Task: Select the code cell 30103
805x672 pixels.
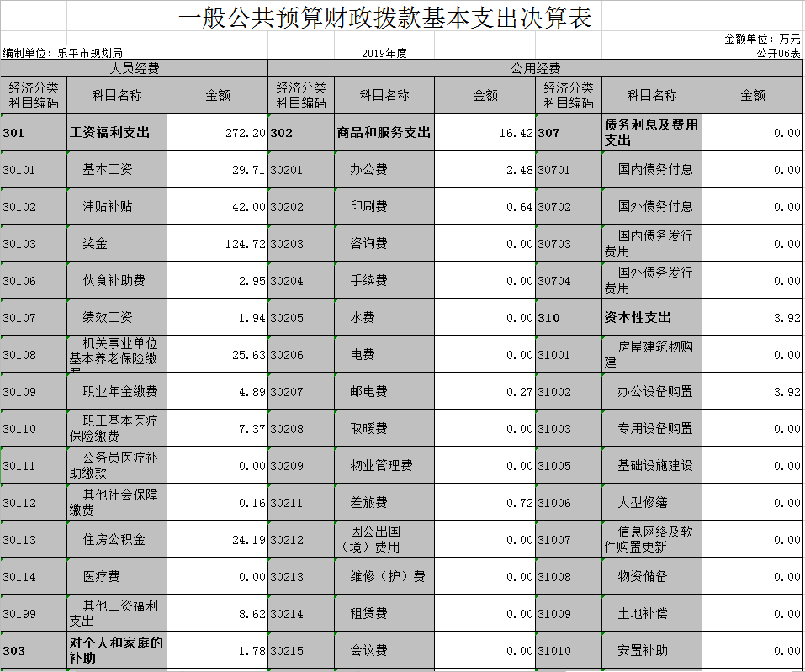Action: pyautogui.click(x=34, y=244)
